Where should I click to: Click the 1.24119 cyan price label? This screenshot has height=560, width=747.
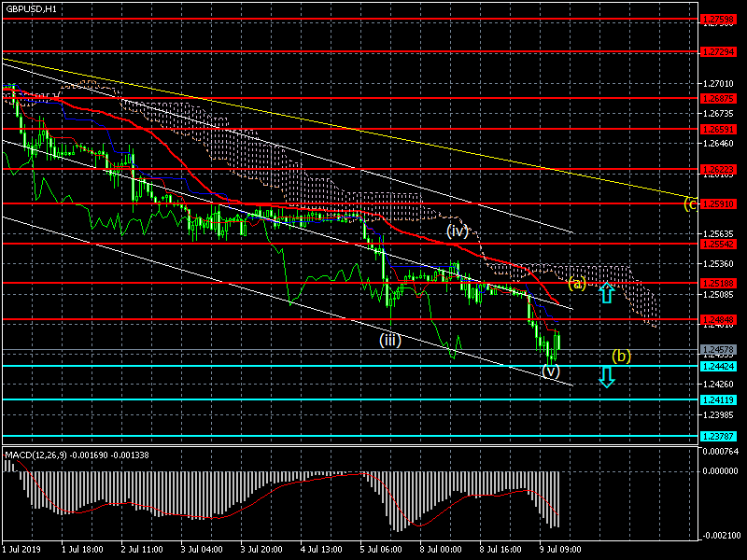point(718,400)
